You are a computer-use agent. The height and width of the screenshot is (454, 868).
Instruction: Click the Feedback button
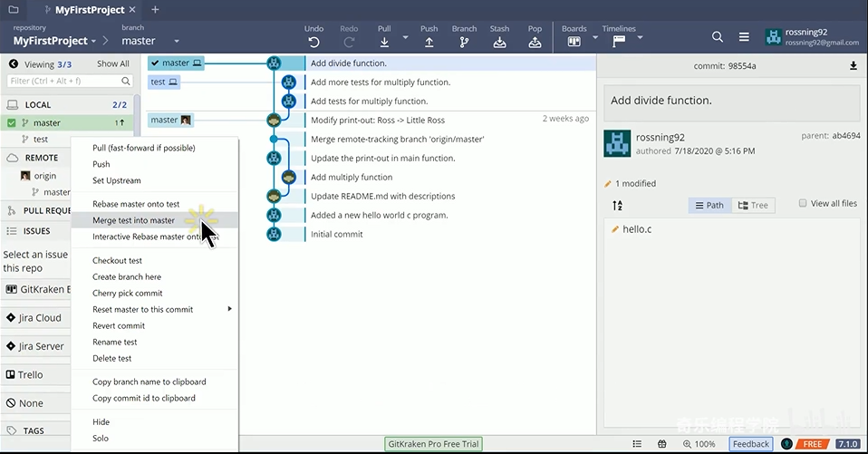750,444
